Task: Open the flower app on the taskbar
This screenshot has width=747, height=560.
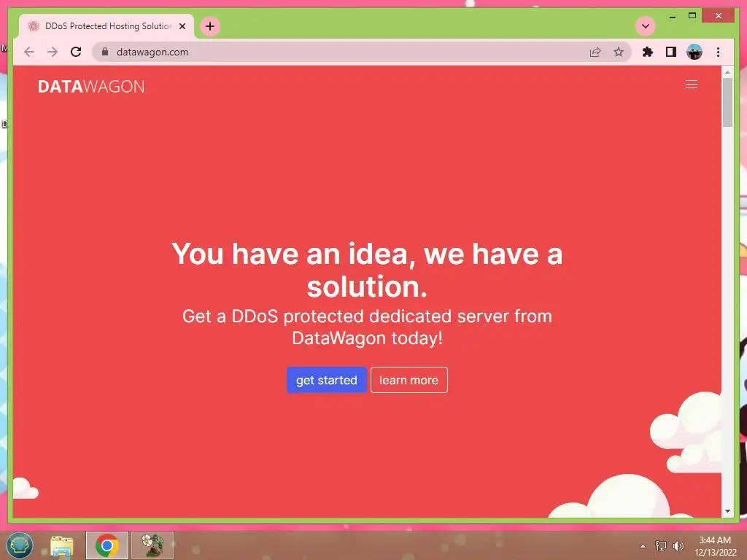Action: tap(152, 545)
